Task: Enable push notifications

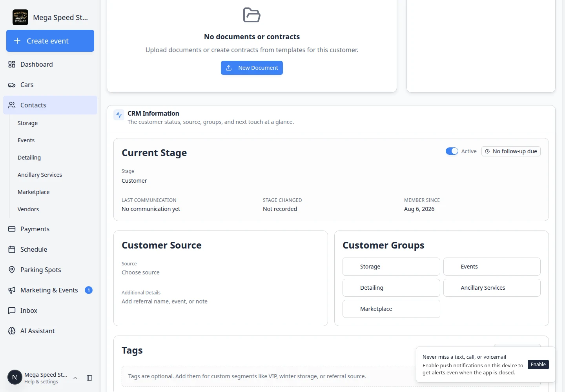Action: coord(538,365)
